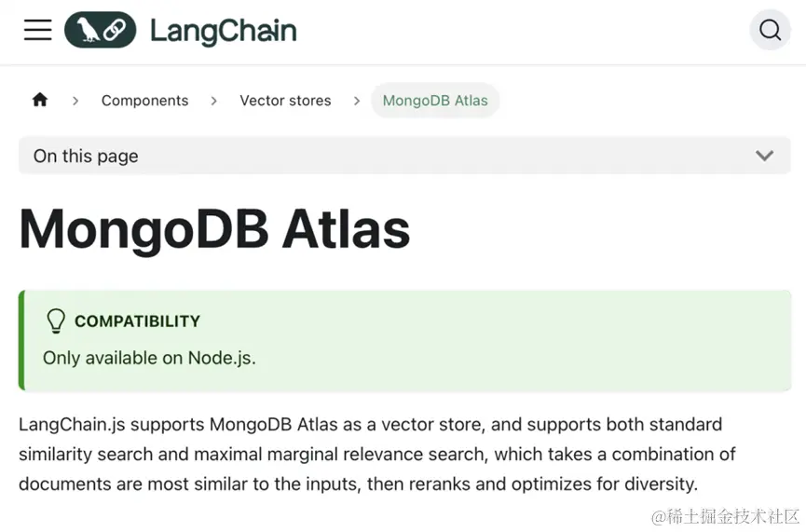Screen dimensions: 806x532
Task: Go home via the house breadcrumb icon
Action: 40,100
